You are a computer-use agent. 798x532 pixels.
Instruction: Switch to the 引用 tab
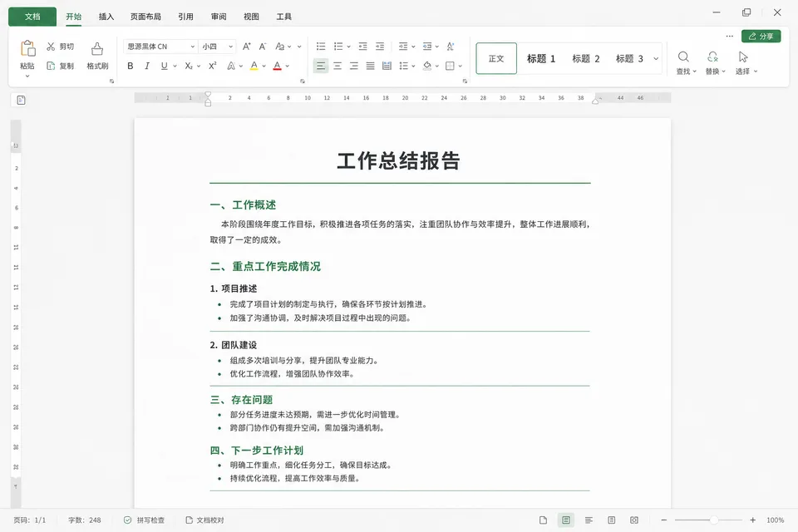[x=185, y=17]
